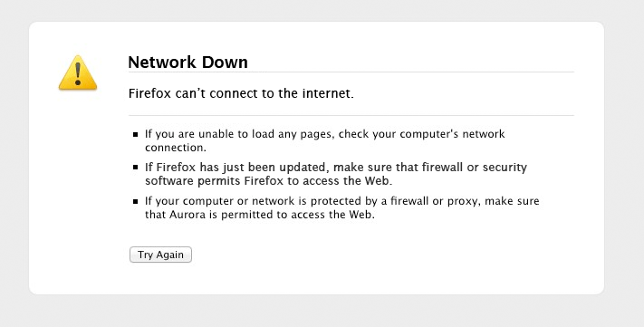Click the square bullet beside the third tip
The image size is (644, 327).
point(136,201)
